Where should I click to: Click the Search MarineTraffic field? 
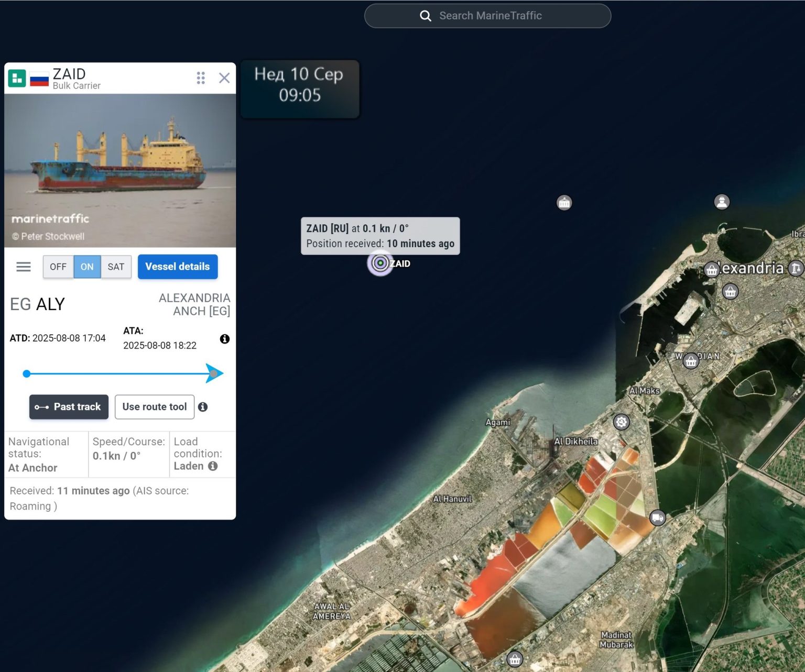[487, 16]
